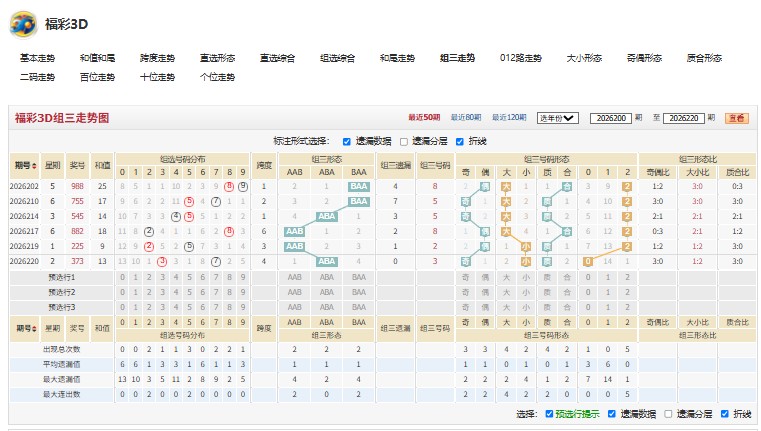Open 012路走势 link

click(520, 58)
